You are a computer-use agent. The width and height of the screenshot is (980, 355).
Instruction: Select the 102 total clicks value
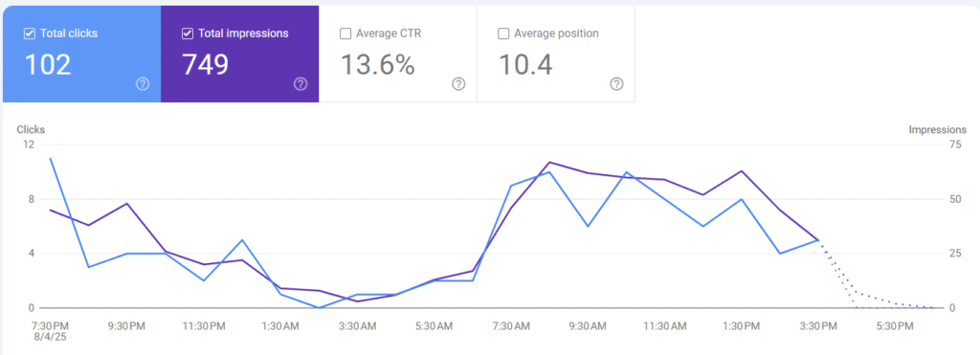[x=48, y=64]
